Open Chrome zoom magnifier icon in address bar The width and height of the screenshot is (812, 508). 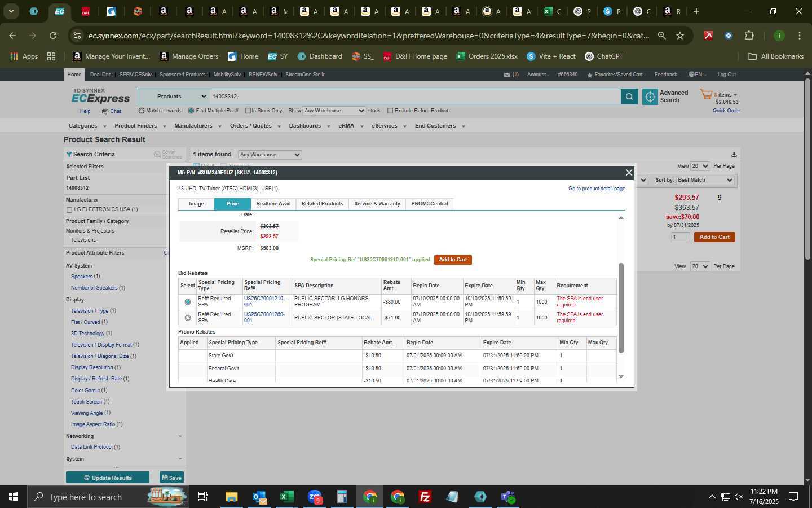tap(662, 36)
